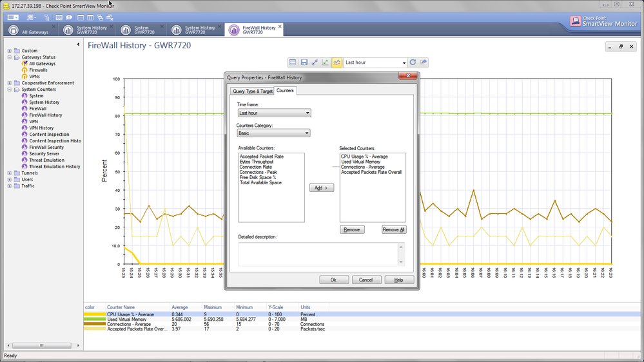Click description box scroll down arrow
644x362 pixels.
tap(401, 262)
